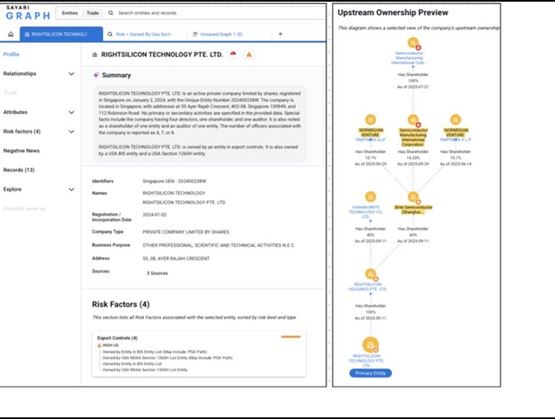Select the Trade toggle in header
This screenshot has height=419, width=555.
(x=92, y=13)
